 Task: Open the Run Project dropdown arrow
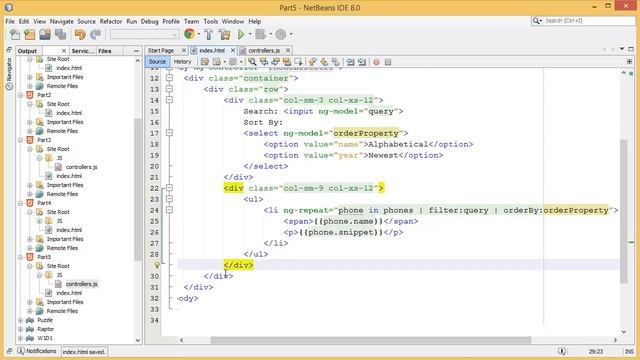[250, 35]
